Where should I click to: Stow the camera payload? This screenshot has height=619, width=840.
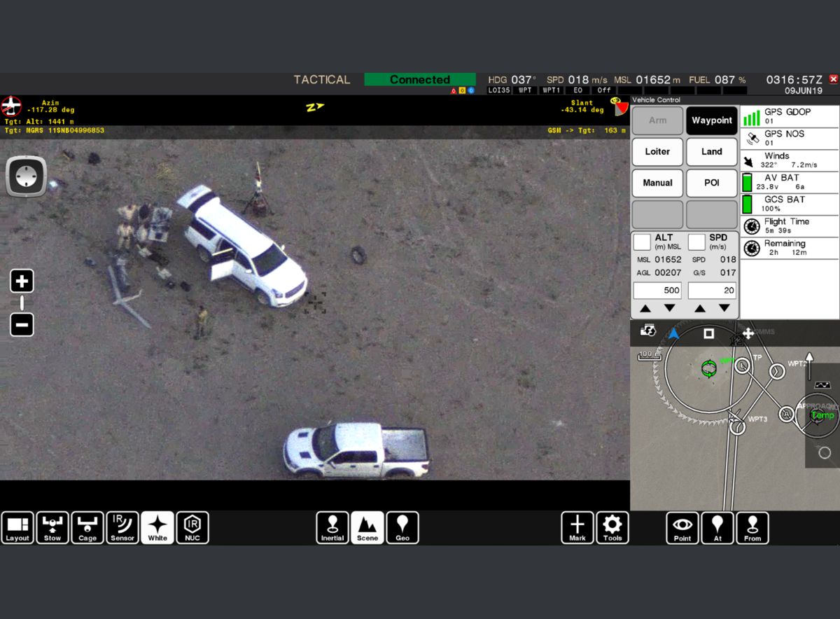tap(52, 528)
